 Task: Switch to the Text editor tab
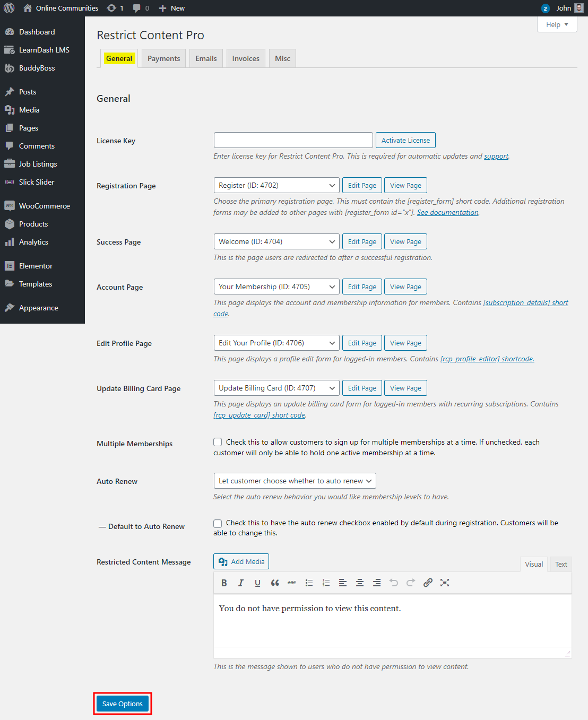(x=560, y=564)
